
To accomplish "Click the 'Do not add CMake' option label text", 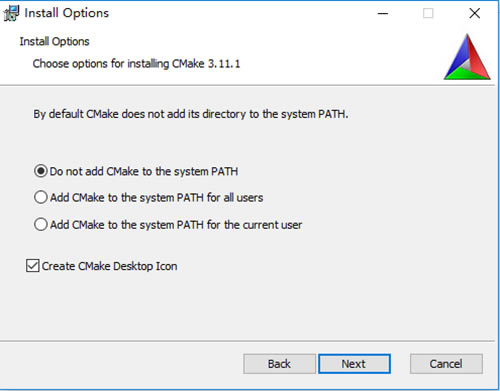I will pos(144,171).
